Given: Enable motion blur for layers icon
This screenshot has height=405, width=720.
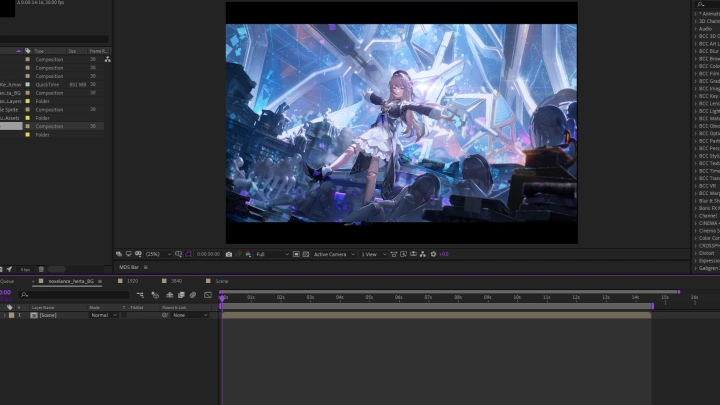Looking at the screenshot, I should point(193,295).
